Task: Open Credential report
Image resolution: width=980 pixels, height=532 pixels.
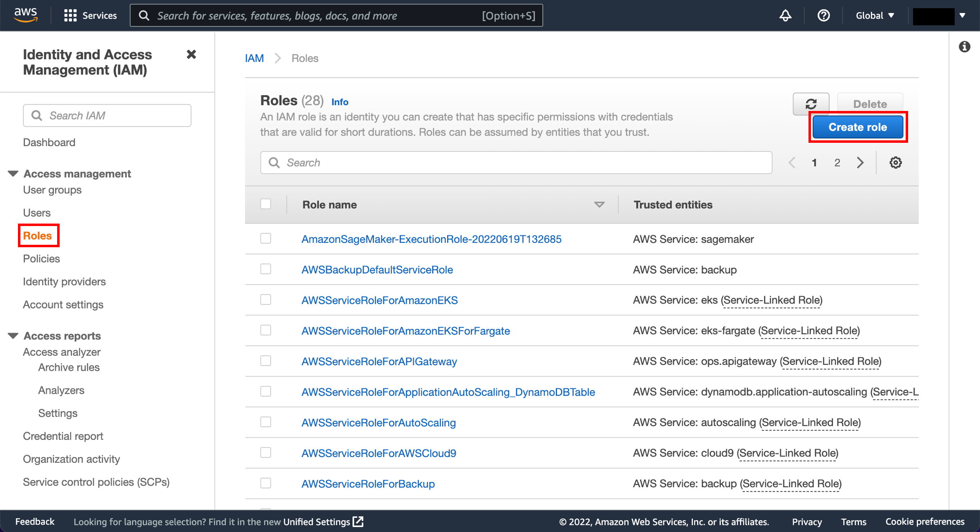Action: pos(63,436)
